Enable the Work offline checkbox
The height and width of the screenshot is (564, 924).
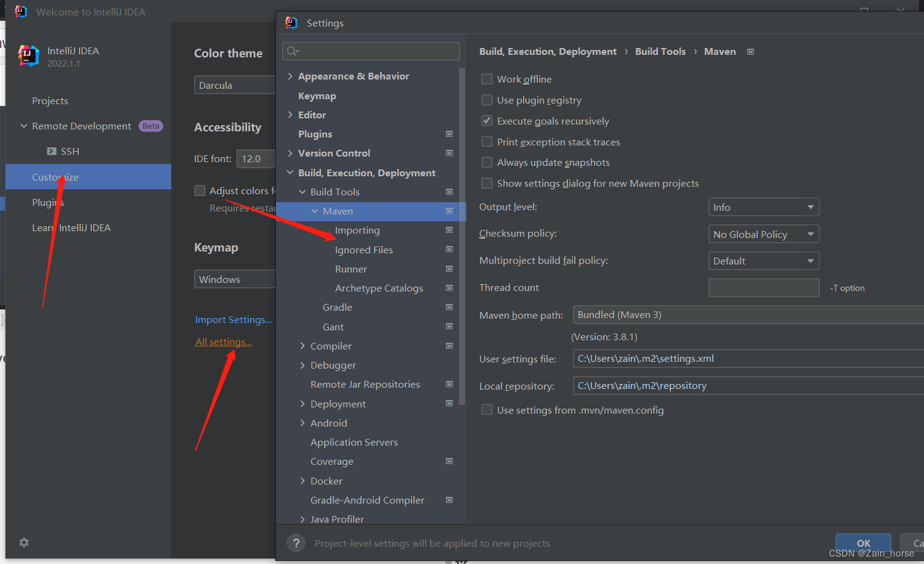487,79
